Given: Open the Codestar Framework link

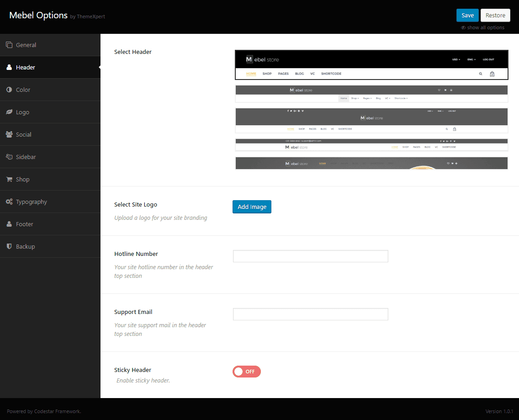Looking at the screenshot, I should pyautogui.click(x=57, y=411).
